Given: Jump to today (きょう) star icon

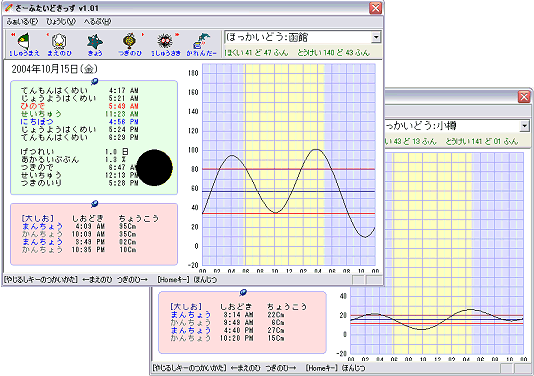Looking at the screenshot, I should (x=95, y=44).
